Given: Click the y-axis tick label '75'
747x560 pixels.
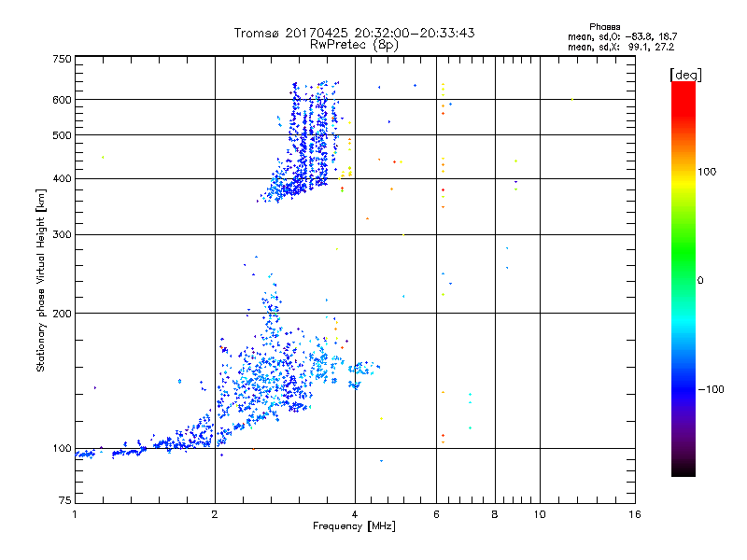Looking at the screenshot, I should point(65,500).
